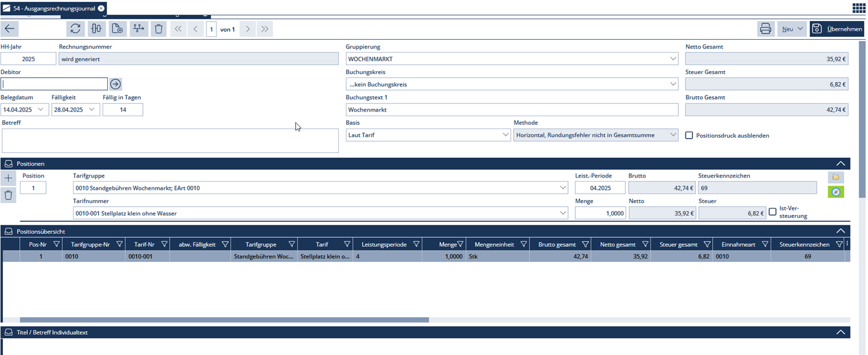
Task: Click the green compass icon
Action: pos(836,192)
